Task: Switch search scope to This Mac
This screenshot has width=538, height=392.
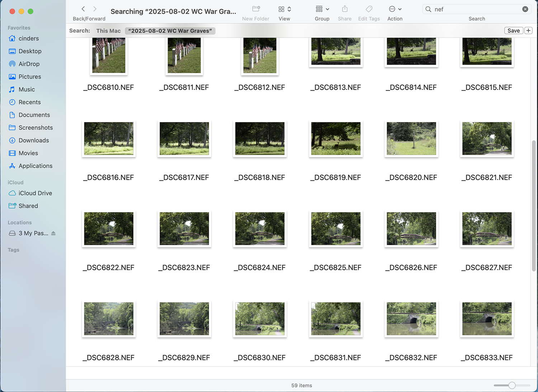Action: 108,31
